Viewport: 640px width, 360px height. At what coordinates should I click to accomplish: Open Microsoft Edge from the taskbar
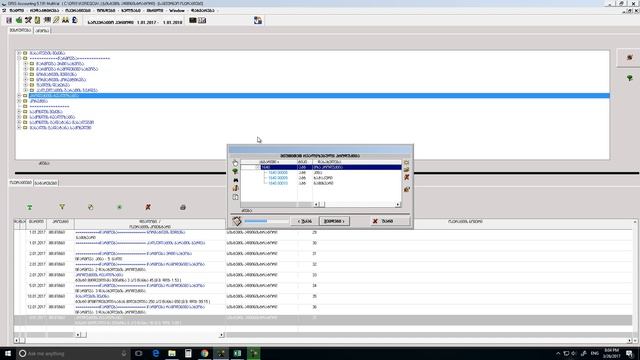click(x=156, y=353)
